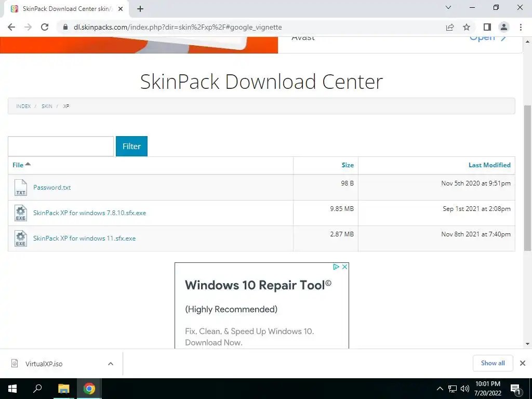Viewport: 532px width, 399px height.
Task: Click the scrollbar down arrow
Action: pos(527,344)
